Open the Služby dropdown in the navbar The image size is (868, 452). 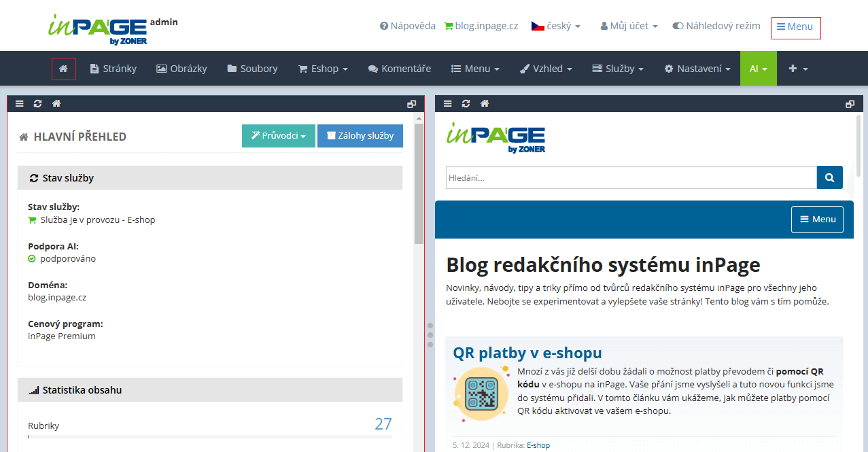tap(618, 69)
